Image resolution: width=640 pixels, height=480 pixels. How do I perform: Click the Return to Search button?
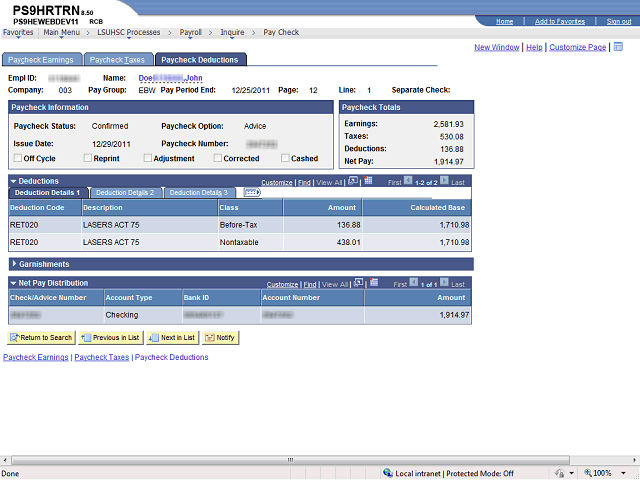coord(41,338)
